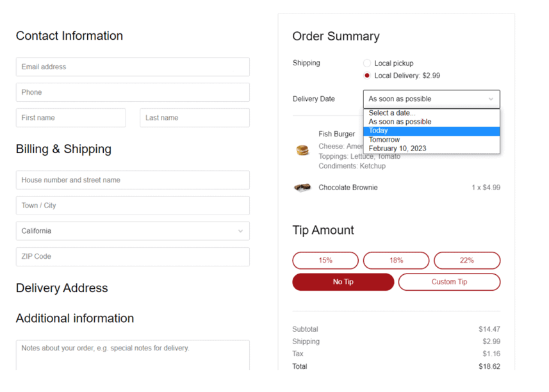The width and height of the screenshot is (549, 392).
Task: Focus the Email address field
Action: tap(133, 67)
